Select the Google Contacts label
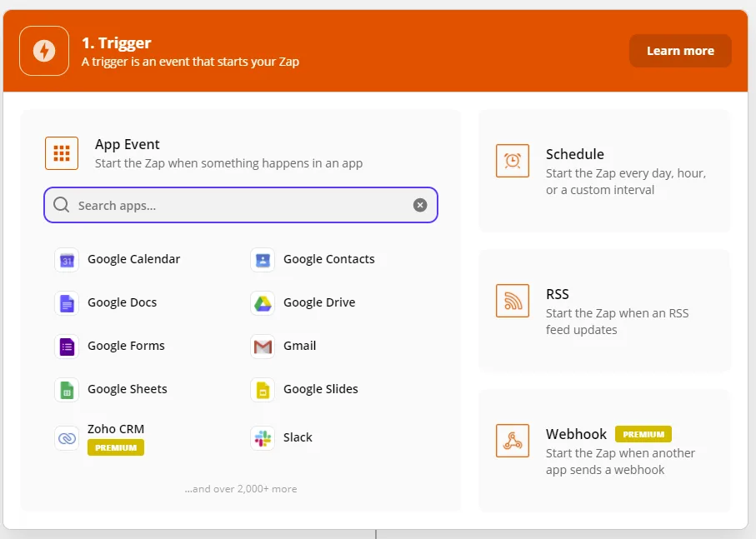 tap(328, 259)
